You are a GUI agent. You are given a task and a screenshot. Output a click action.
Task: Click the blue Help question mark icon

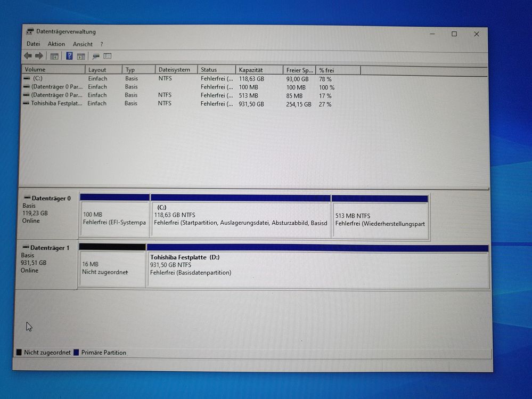click(x=69, y=56)
